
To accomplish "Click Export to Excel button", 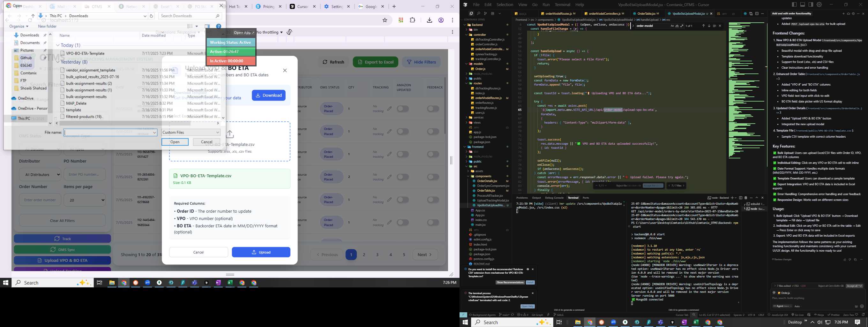I will [x=375, y=62].
